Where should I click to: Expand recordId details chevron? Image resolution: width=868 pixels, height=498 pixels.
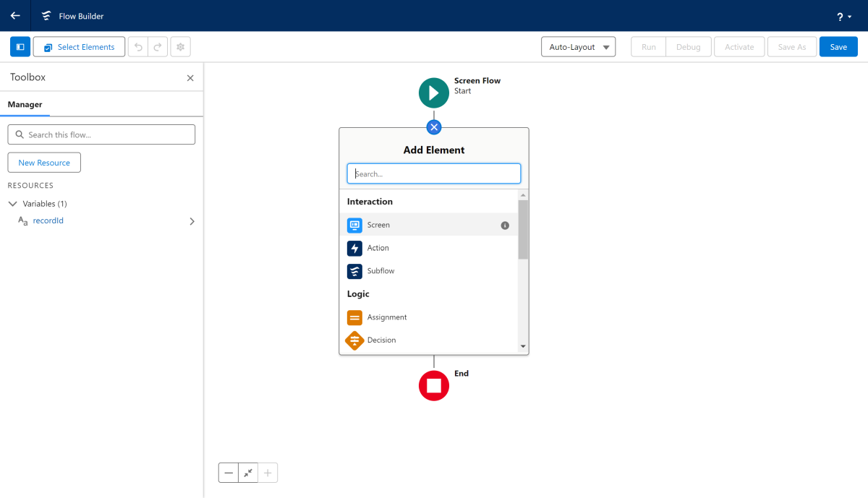192,221
